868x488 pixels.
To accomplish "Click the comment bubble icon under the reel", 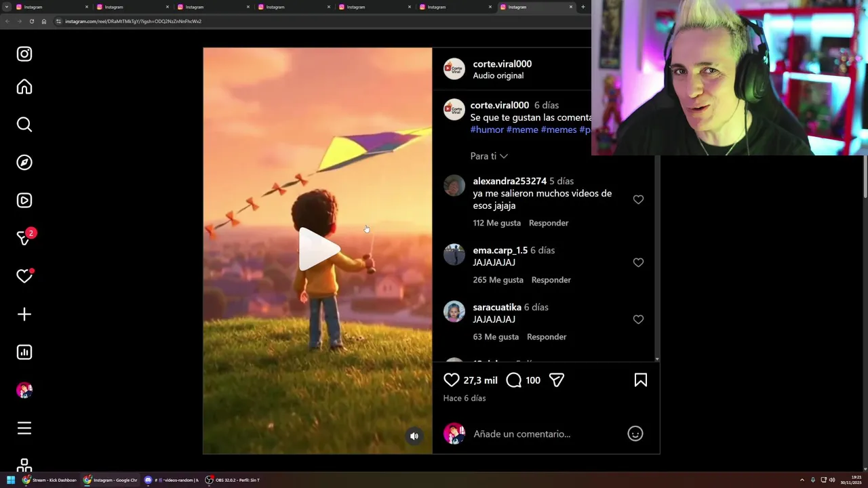I will pos(513,380).
